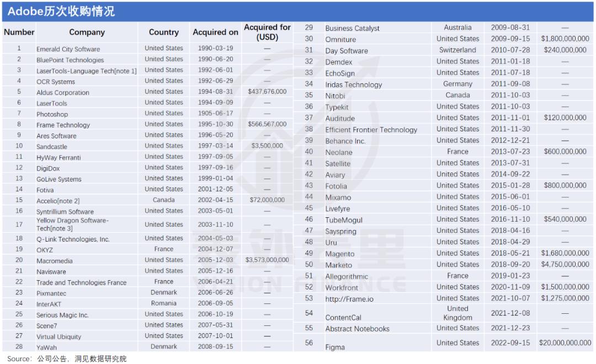Click the 'Acquired on' column header
596x364 pixels.
tap(215, 33)
